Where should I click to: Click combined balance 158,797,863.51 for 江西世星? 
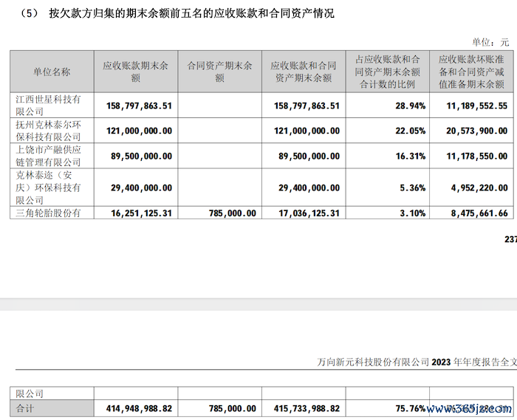[x=307, y=106]
